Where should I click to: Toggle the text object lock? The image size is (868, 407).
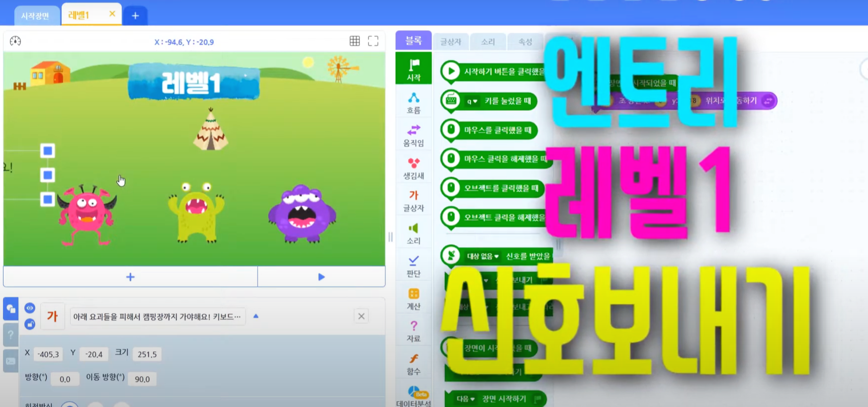(30, 325)
